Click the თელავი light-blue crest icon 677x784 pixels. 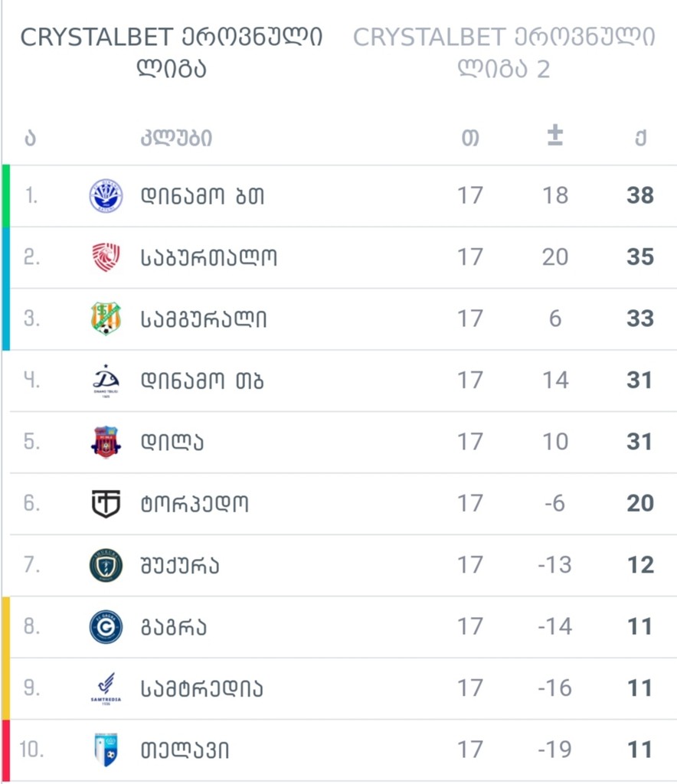coord(106,750)
